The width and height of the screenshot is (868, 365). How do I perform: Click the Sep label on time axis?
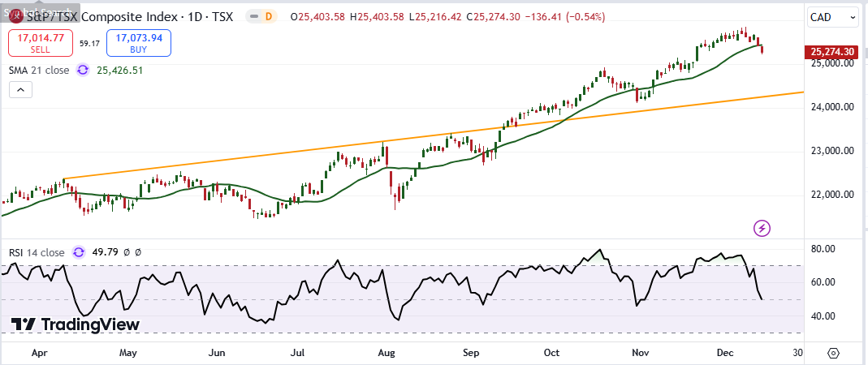tap(471, 353)
